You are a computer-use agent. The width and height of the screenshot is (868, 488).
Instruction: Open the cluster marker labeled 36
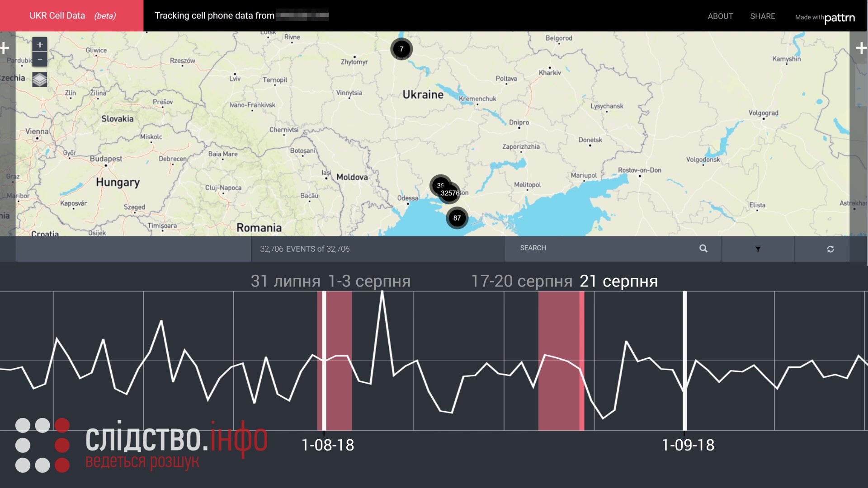[439, 184]
